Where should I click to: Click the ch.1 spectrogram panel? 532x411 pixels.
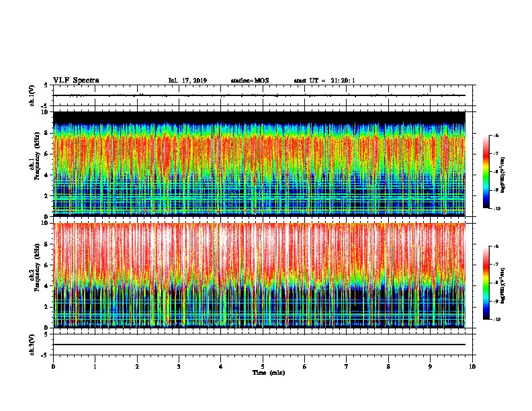(x=259, y=164)
